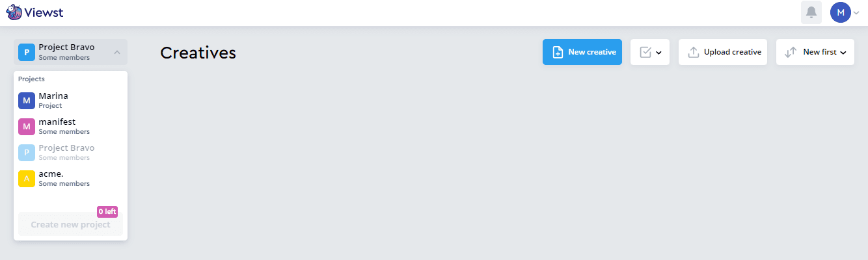The height and width of the screenshot is (260, 868).
Task: Click the Marina project M icon
Action: pyautogui.click(x=27, y=101)
